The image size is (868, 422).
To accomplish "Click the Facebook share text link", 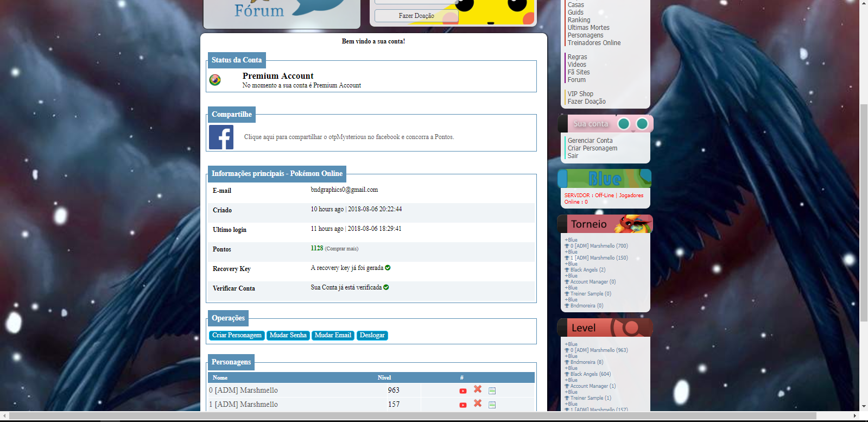I will point(349,137).
